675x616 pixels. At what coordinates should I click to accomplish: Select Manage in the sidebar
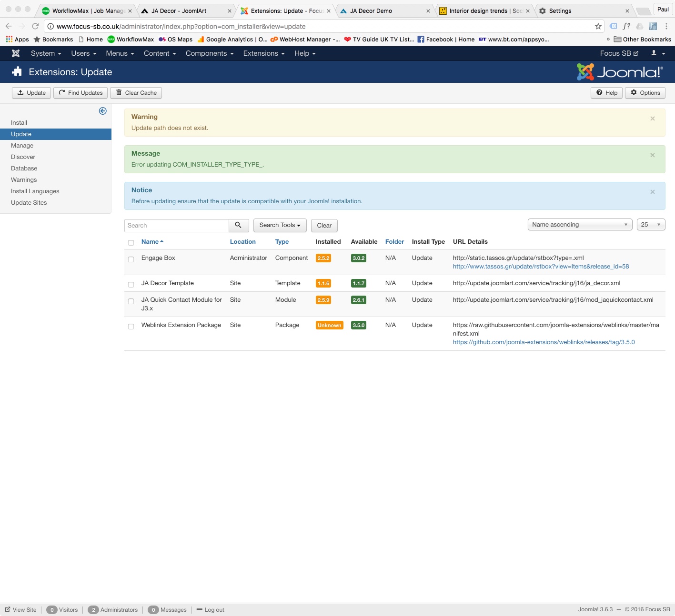click(x=22, y=146)
